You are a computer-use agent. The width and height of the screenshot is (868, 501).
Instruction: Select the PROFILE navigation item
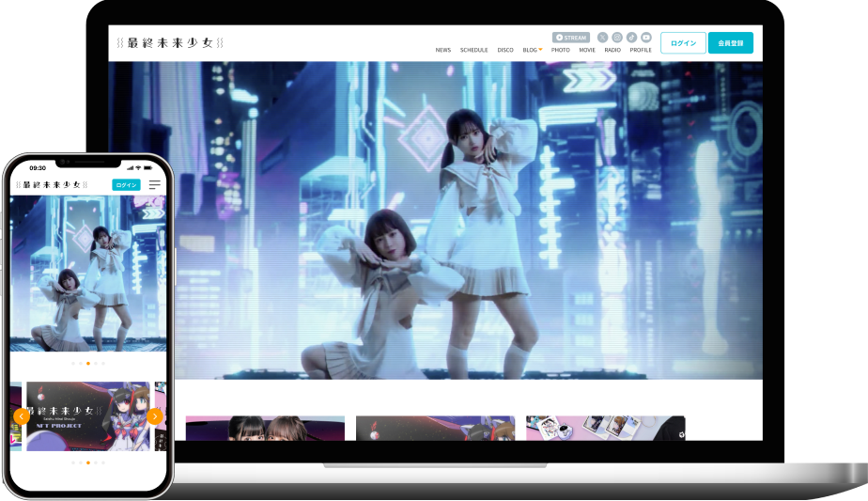(x=641, y=50)
